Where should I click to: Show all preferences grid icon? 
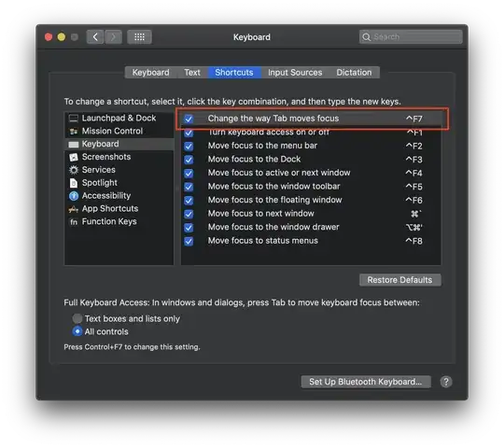click(139, 37)
